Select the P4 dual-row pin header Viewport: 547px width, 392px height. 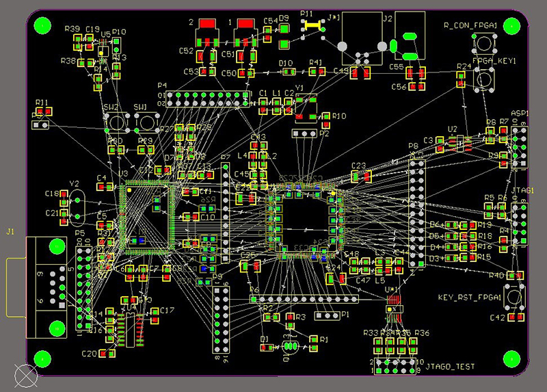pos(208,100)
